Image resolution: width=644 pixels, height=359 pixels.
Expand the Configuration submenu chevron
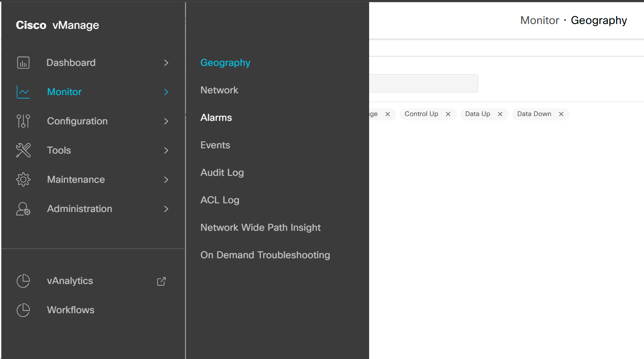tap(166, 121)
